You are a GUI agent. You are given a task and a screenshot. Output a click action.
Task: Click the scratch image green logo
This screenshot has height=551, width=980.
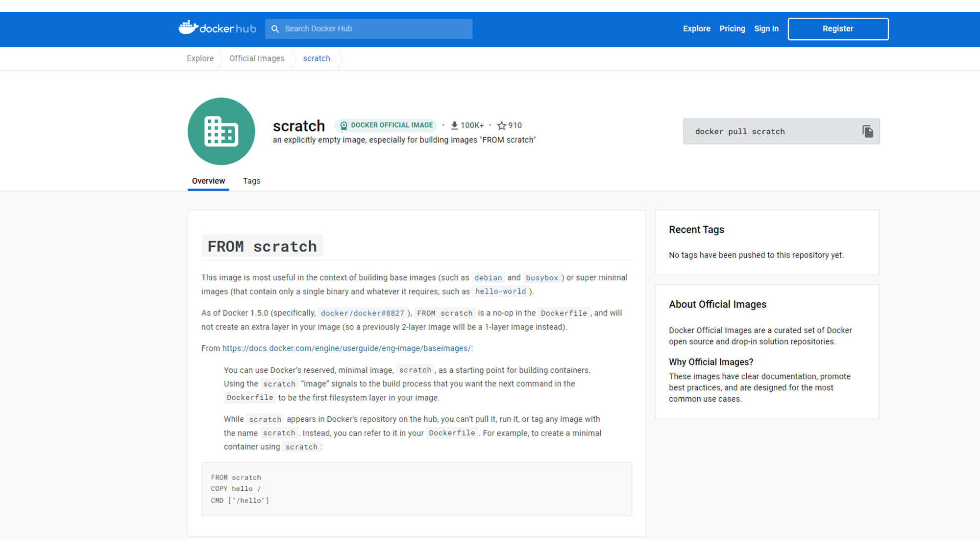click(221, 131)
